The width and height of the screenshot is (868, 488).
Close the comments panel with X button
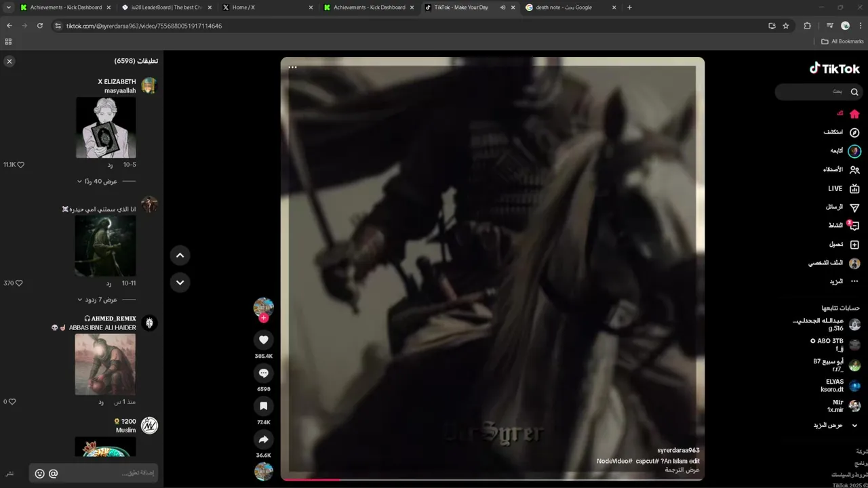tap(9, 61)
